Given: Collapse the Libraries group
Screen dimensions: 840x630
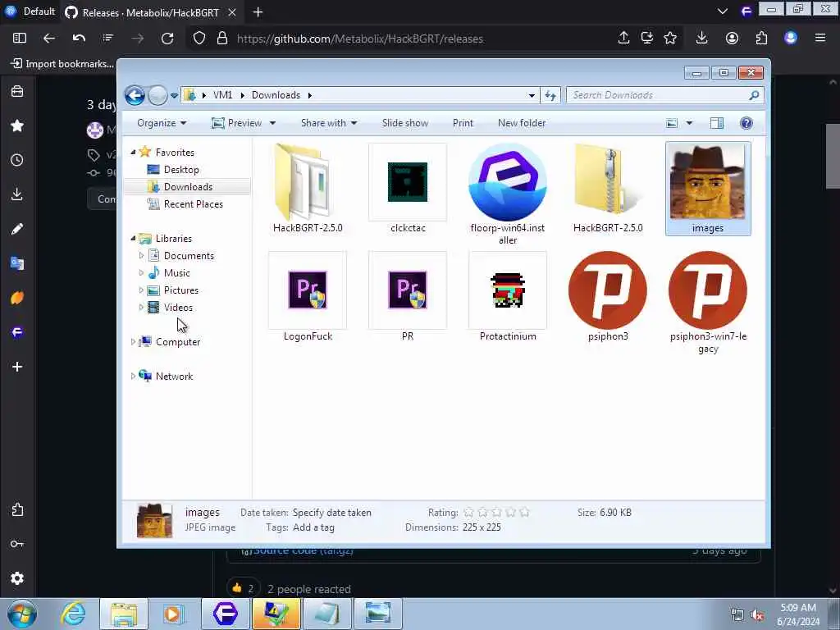Looking at the screenshot, I should point(133,239).
